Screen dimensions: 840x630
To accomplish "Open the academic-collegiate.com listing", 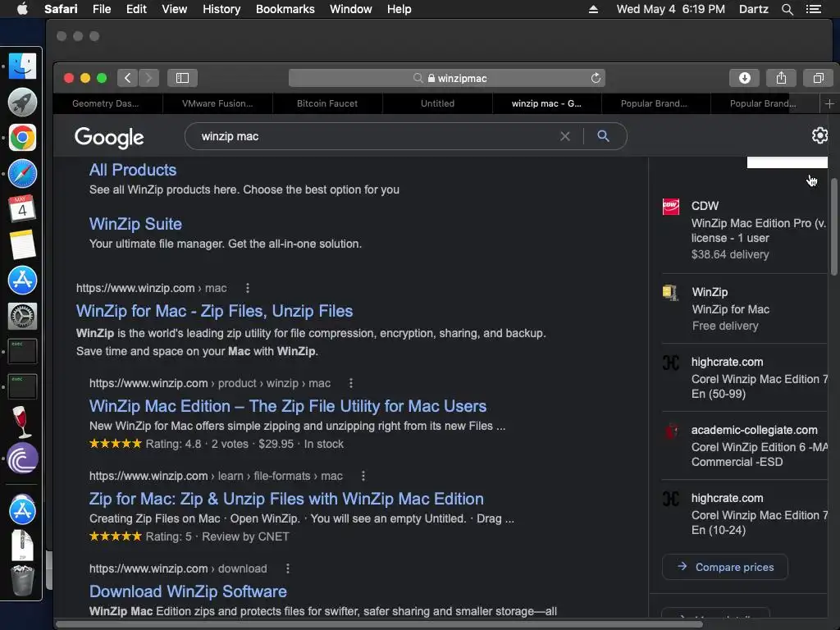I will (x=745, y=445).
